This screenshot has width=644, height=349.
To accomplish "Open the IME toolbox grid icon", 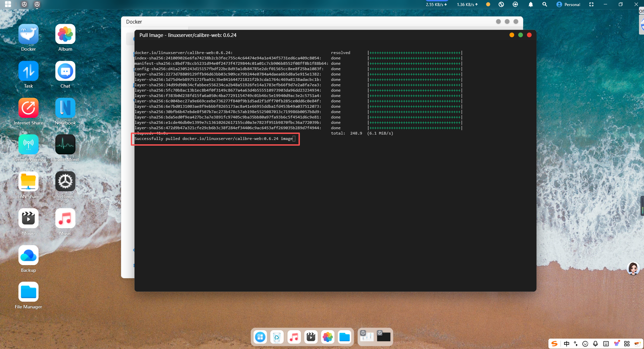I will pos(627,344).
